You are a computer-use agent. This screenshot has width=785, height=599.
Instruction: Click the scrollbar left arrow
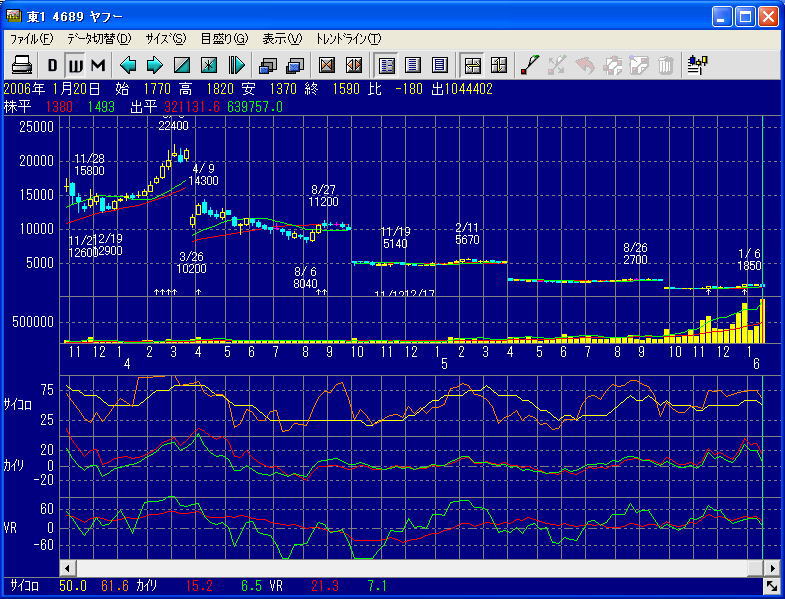tap(68, 568)
